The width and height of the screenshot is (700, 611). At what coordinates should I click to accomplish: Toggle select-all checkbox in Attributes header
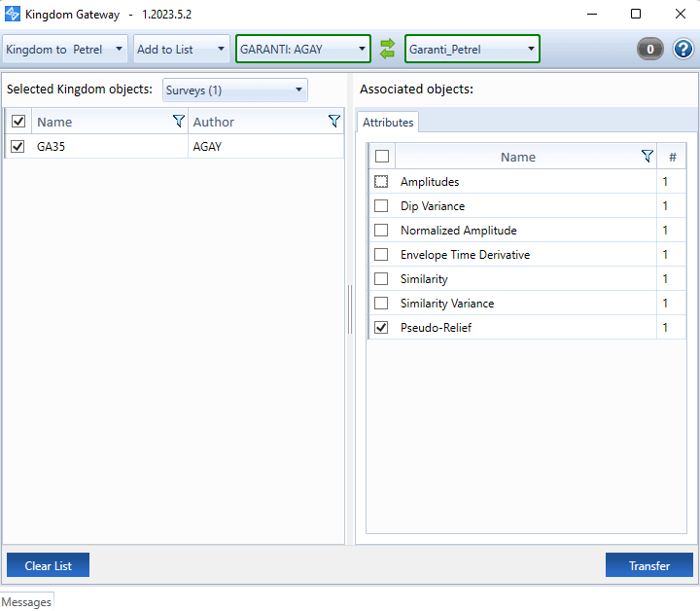382,157
